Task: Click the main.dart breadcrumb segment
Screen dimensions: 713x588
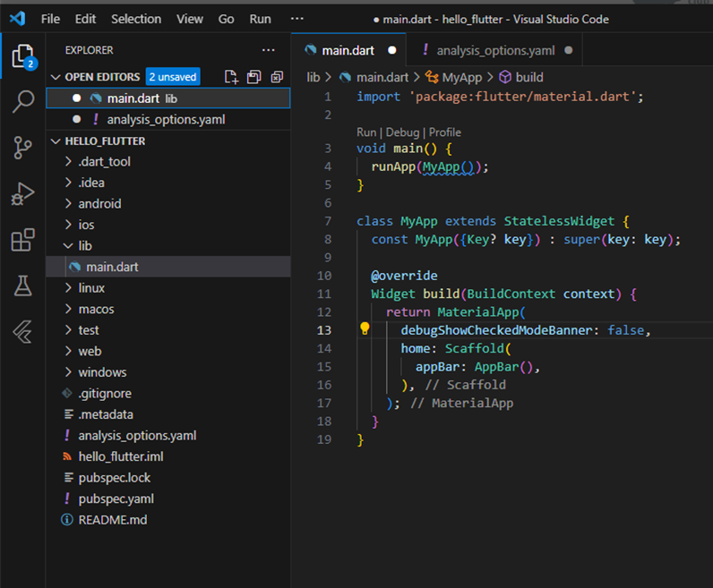Action: click(382, 77)
